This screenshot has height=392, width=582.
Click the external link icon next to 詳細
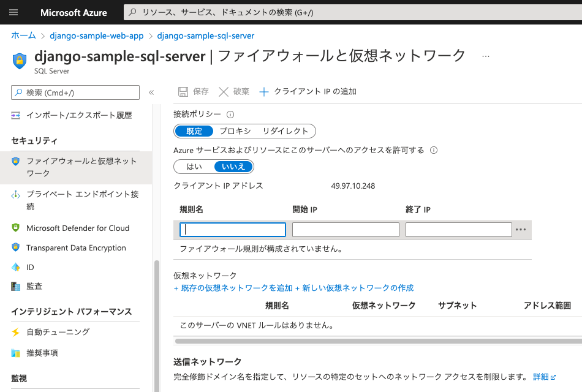coord(553,377)
